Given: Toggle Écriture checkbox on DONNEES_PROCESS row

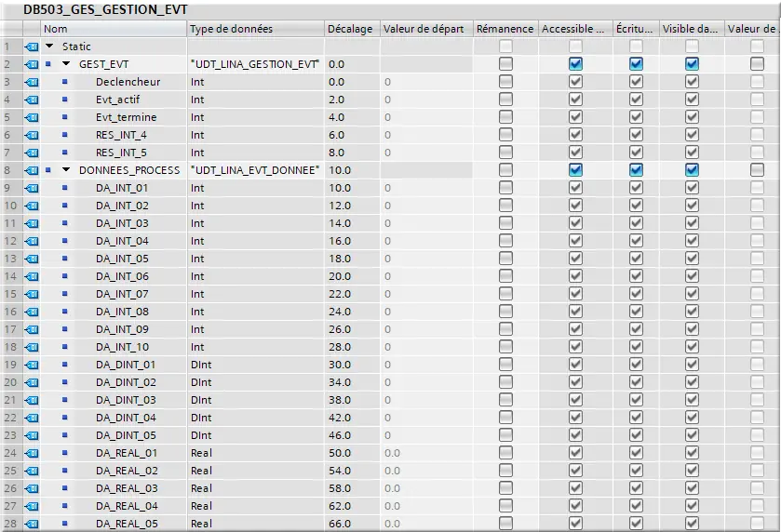Looking at the screenshot, I should (636, 169).
